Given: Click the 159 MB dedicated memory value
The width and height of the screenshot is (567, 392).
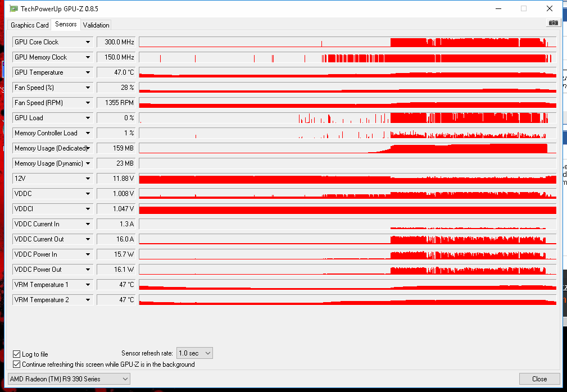Looking at the screenshot, I should click(116, 148).
